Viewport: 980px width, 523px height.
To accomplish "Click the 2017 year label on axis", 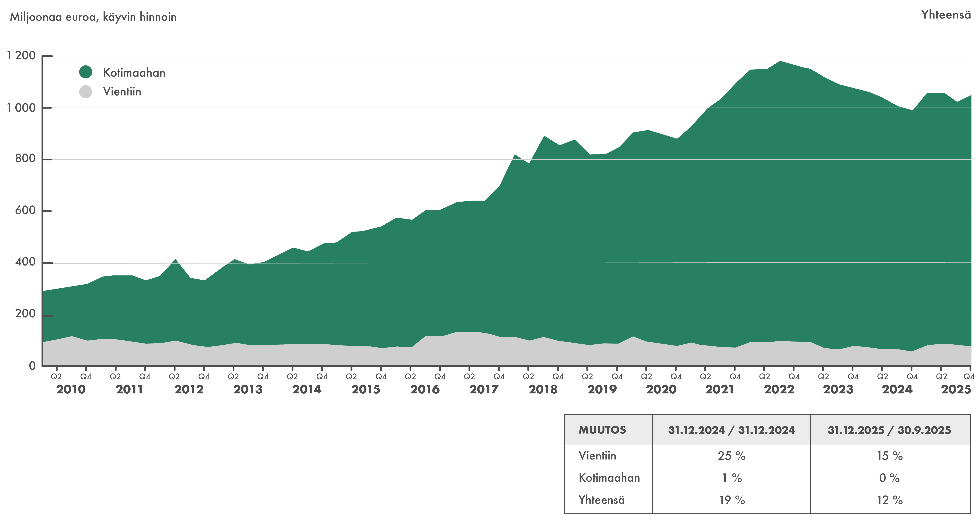I will click(484, 389).
